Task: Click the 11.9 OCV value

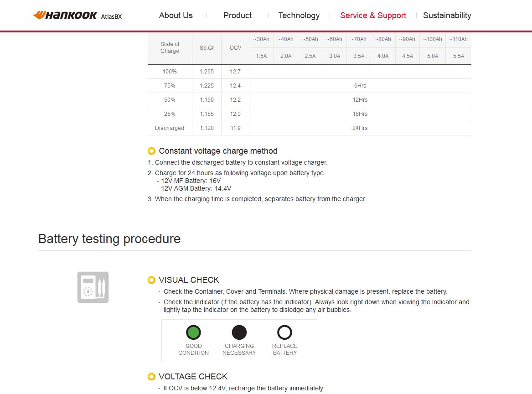Action: [x=235, y=128]
